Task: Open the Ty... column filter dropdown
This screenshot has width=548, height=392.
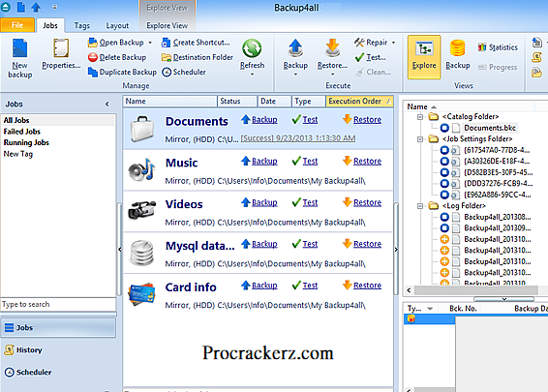Action: [x=430, y=309]
